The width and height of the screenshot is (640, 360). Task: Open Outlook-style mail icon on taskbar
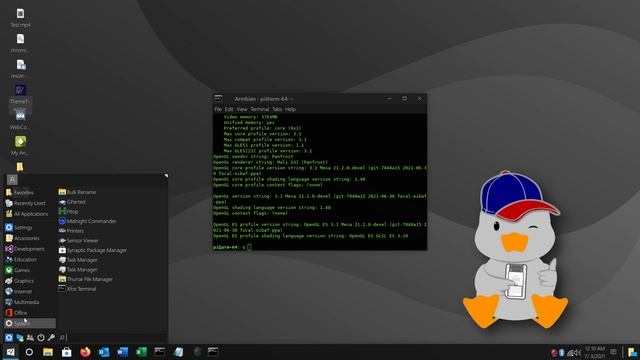(x=104, y=352)
